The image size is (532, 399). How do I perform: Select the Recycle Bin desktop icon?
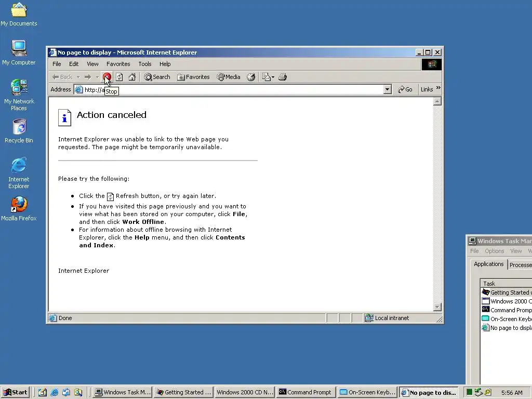pos(19,131)
